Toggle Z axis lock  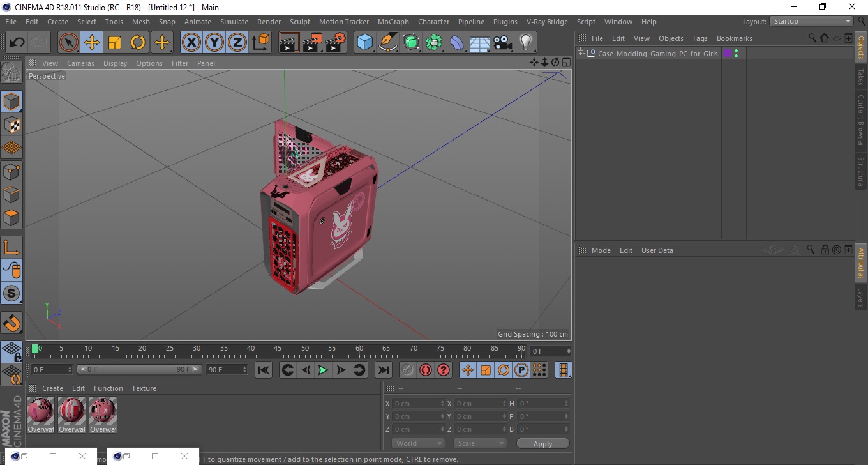point(237,43)
